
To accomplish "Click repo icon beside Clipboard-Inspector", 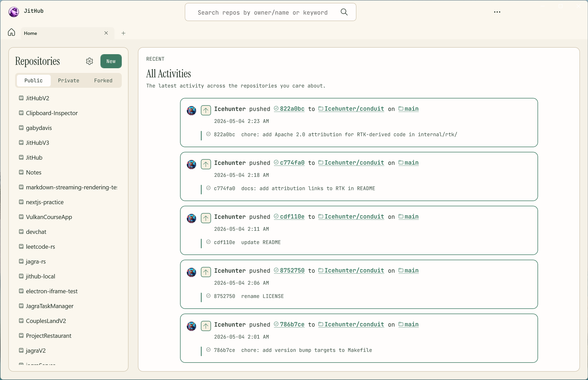I will coord(21,113).
